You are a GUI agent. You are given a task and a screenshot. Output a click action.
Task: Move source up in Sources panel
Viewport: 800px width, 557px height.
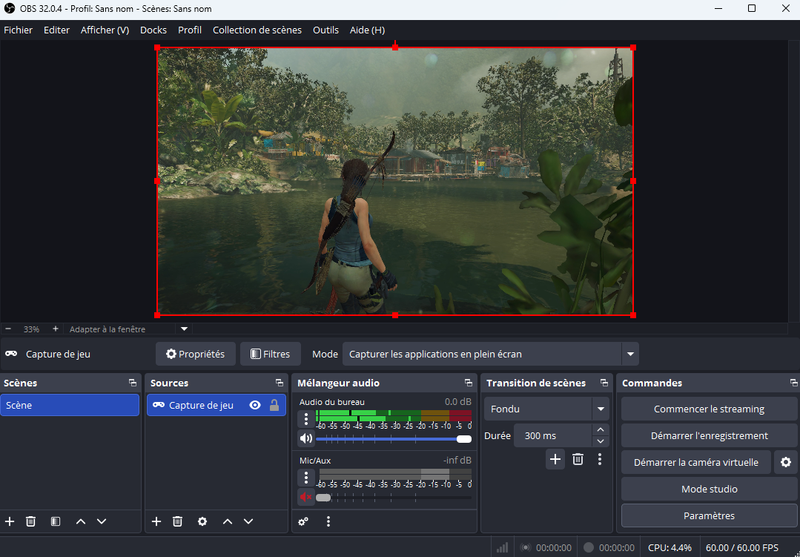coord(228,521)
